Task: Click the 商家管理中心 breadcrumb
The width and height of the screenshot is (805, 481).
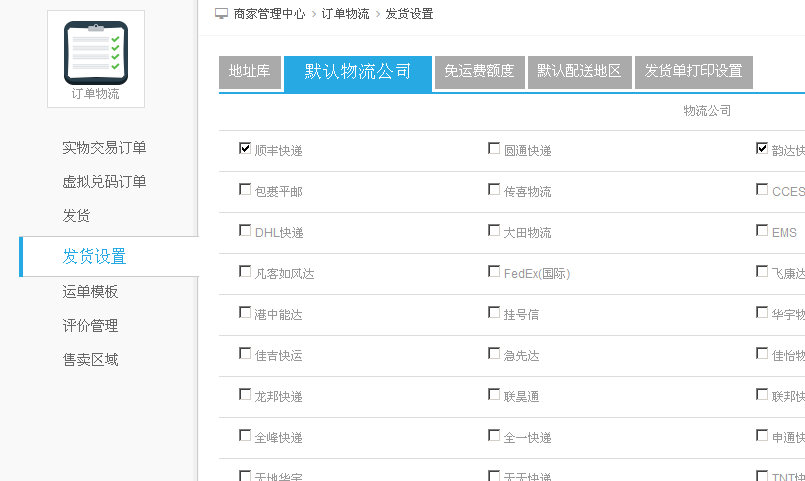Action: coord(270,14)
